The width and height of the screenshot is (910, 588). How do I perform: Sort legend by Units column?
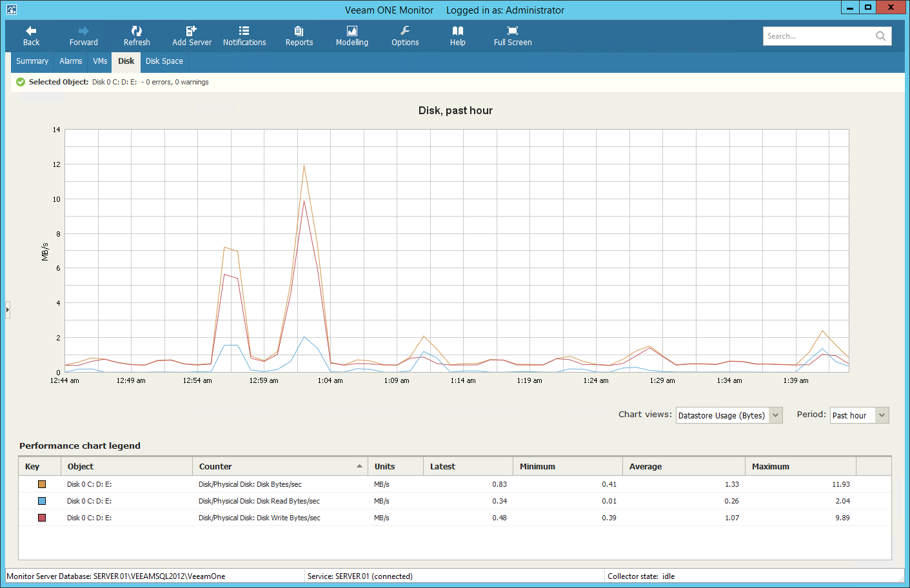(395, 466)
